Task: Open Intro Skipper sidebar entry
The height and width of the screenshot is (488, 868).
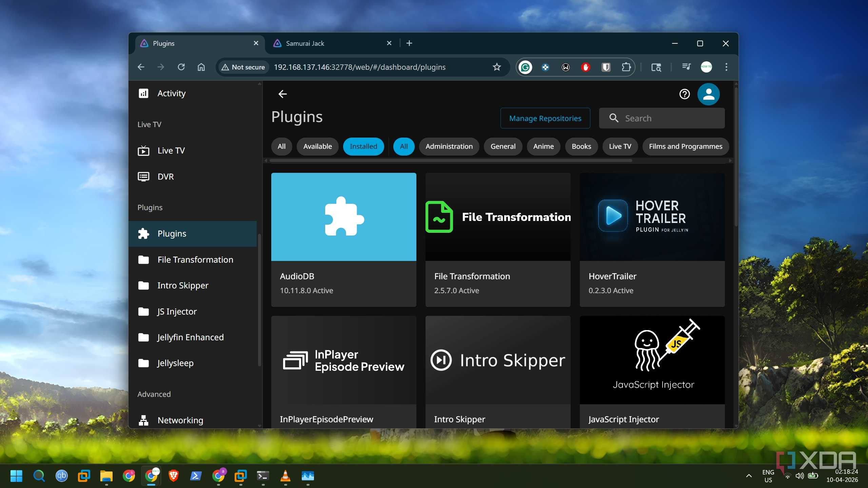Action: [192, 285]
